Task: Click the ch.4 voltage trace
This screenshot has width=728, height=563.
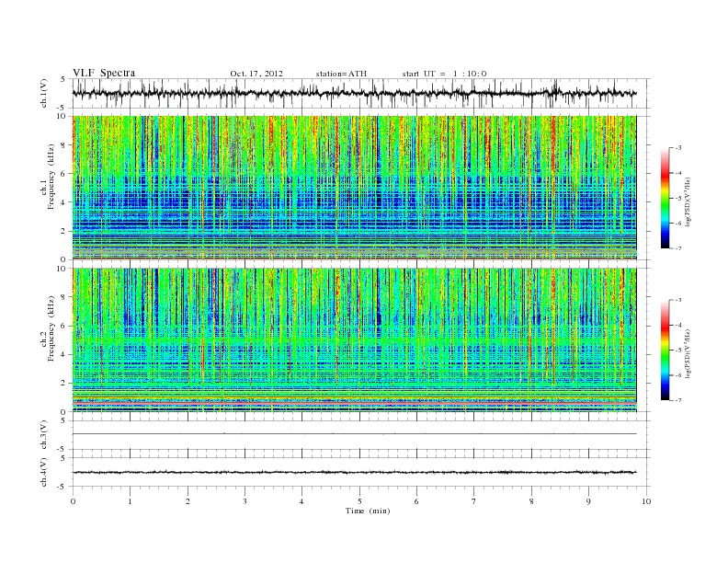Action: point(354,473)
